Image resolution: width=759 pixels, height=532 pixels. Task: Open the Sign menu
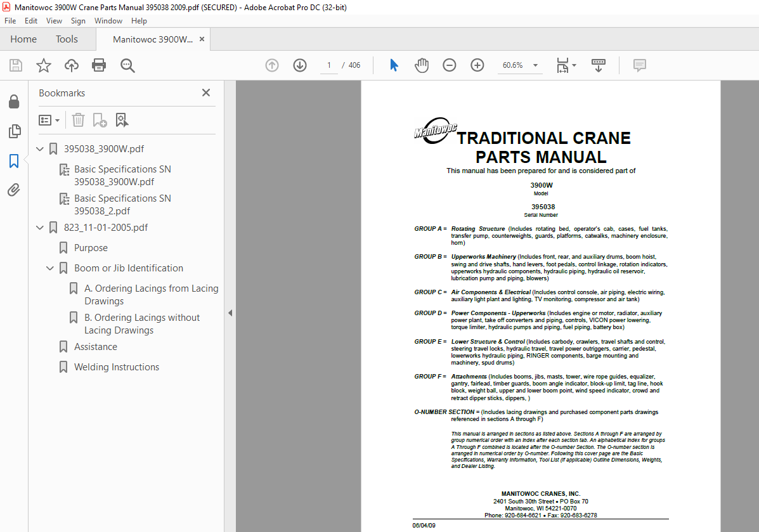pos(78,21)
